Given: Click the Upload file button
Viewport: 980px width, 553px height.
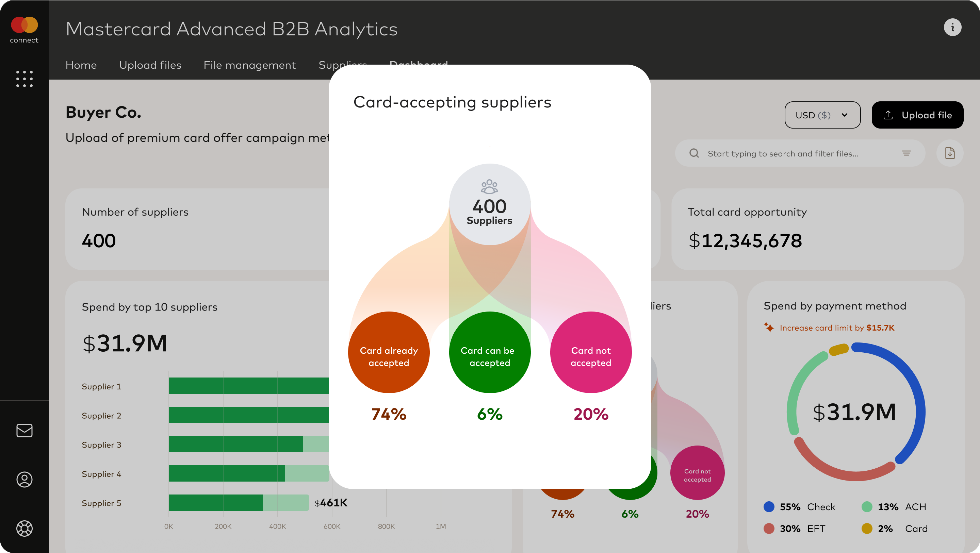Looking at the screenshot, I should pyautogui.click(x=917, y=115).
